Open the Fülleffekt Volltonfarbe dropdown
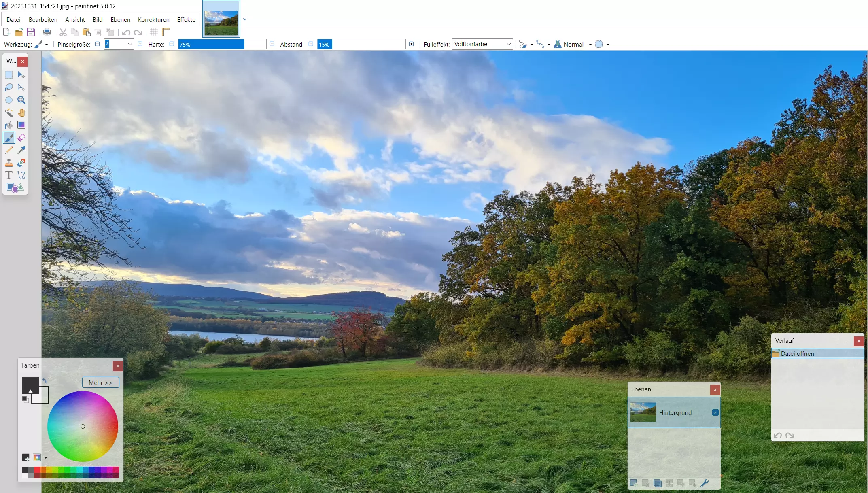This screenshot has height=493, width=868. coord(509,44)
